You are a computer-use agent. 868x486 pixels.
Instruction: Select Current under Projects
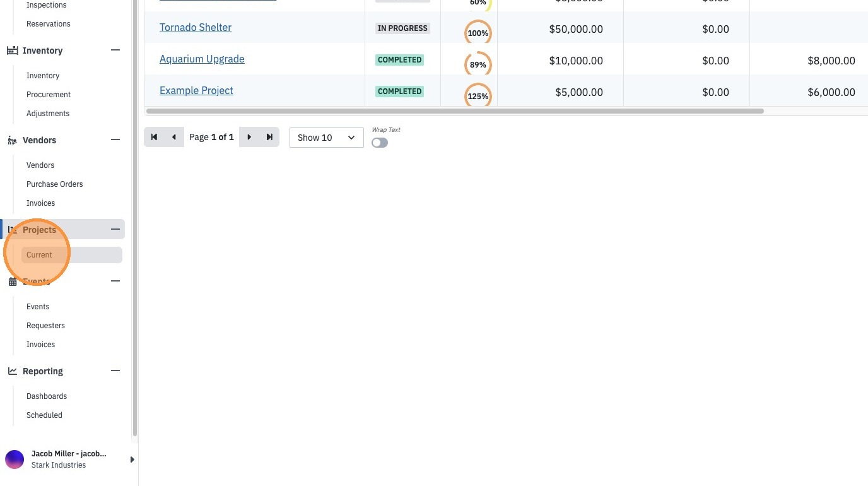(71, 255)
